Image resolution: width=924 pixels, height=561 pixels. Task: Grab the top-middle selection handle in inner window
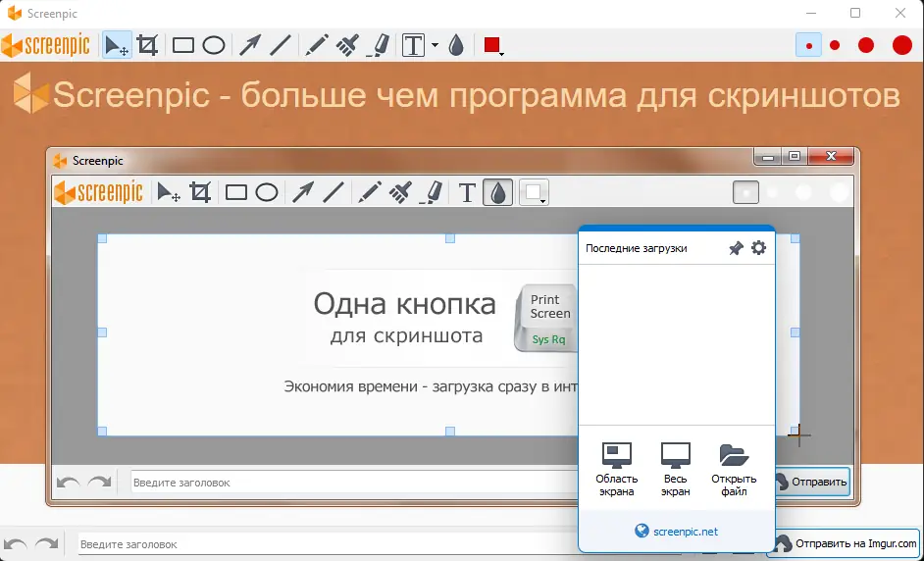click(450, 238)
